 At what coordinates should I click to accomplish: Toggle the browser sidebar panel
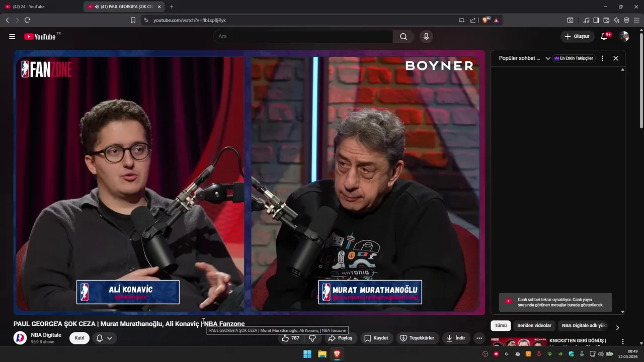[x=596, y=20]
